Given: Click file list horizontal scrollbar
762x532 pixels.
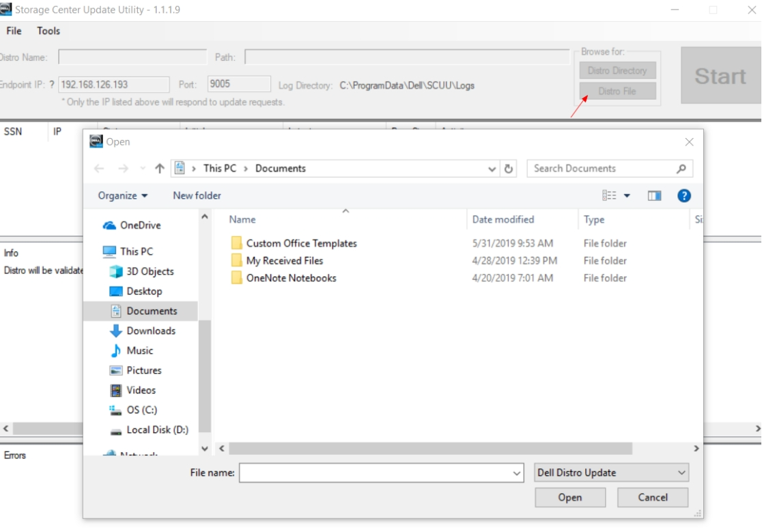Looking at the screenshot, I should pyautogui.click(x=430, y=449).
